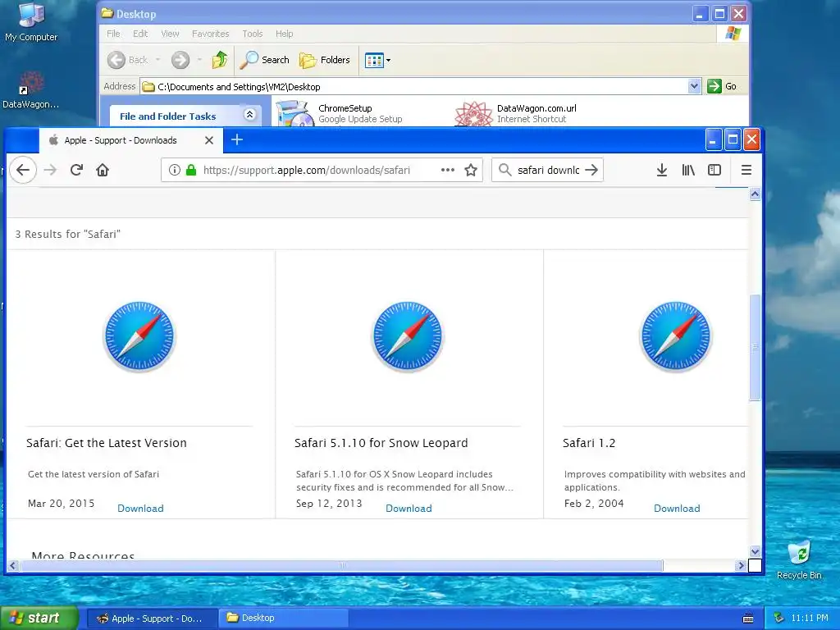The height and width of the screenshot is (630, 840).
Task: Click the scroll down arrow in Firefox
Action: click(x=755, y=551)
